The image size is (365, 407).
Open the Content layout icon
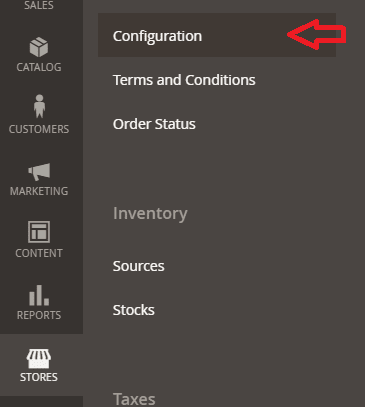pyautogui.click(x=39, y=232)
